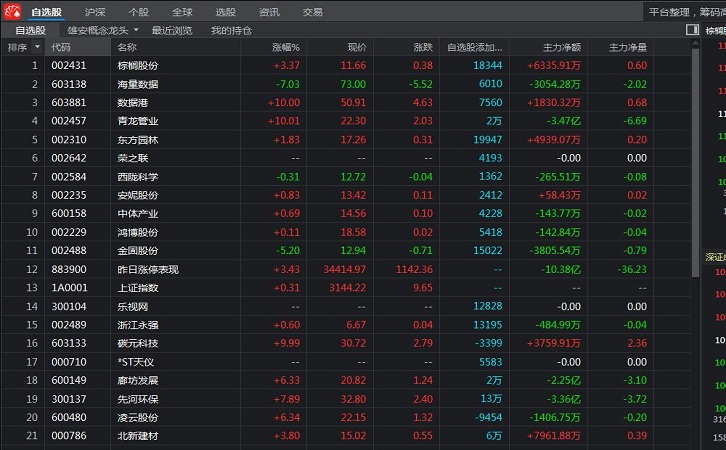Open the 排序 sort dropdown arrow
This screenshot has height=450, width=726.
(37, 47)
